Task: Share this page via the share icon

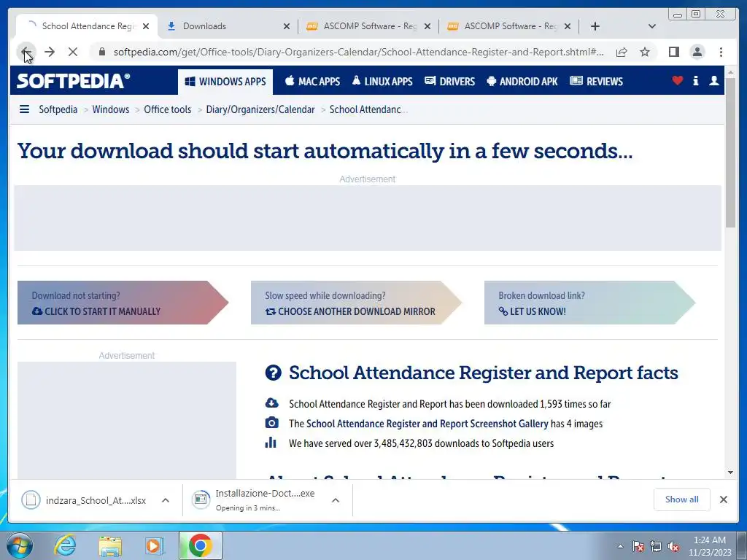Action: coord(622,52)
